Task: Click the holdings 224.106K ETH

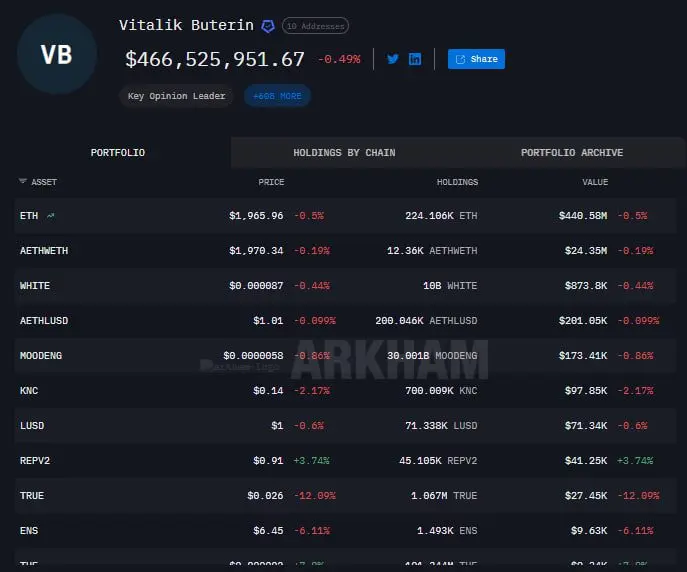Action: tap(441, 215)
